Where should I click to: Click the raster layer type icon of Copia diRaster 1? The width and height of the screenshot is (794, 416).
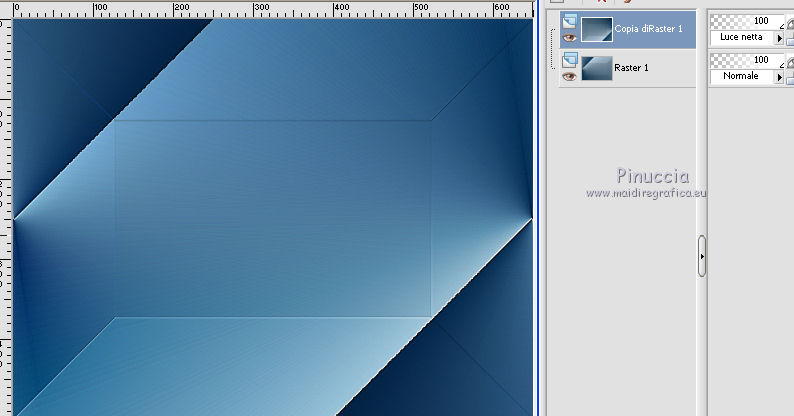[570, 22]
